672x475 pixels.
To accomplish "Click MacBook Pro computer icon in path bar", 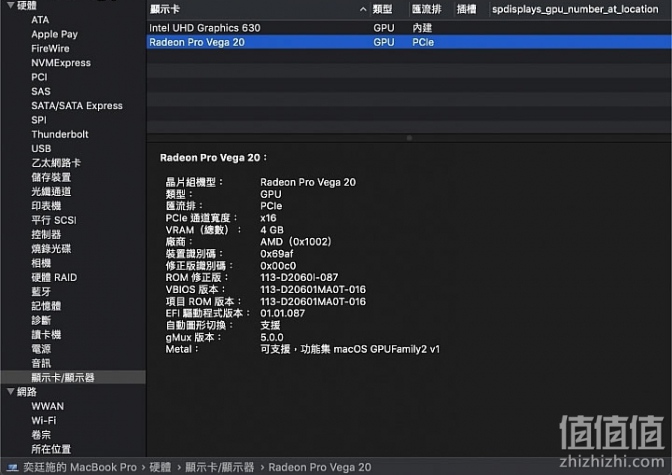I will pyautogui.click(x=12, y=467).
